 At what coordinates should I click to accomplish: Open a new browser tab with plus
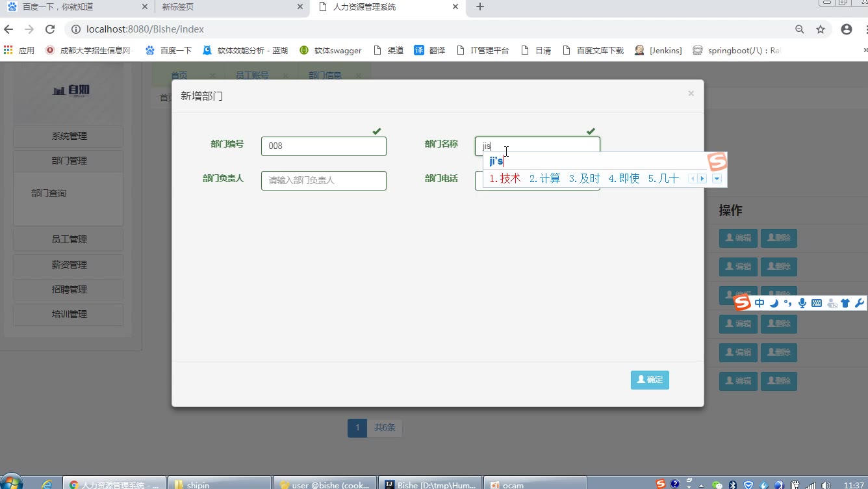(x=480, y=7)
